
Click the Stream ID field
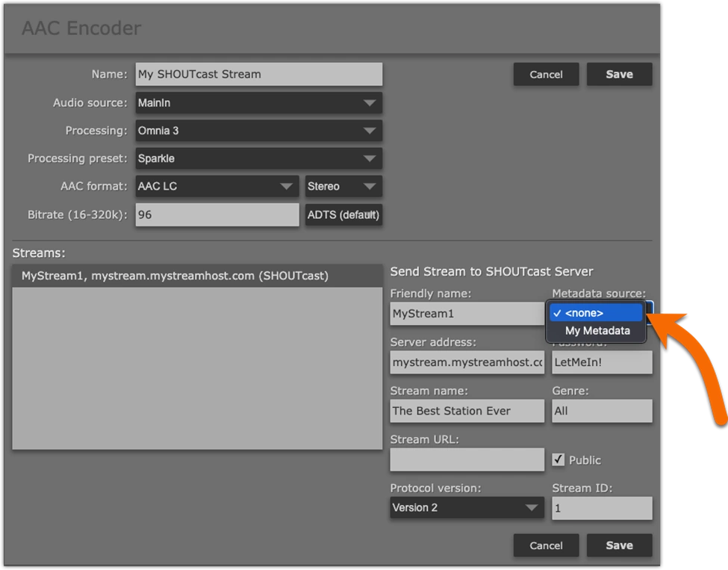point(602,508)
